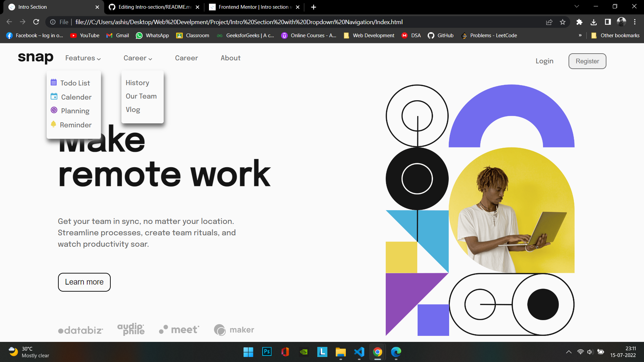Select Vlog menu entry
The width and height of the screenshot is (644, 362).
point(133,110)
